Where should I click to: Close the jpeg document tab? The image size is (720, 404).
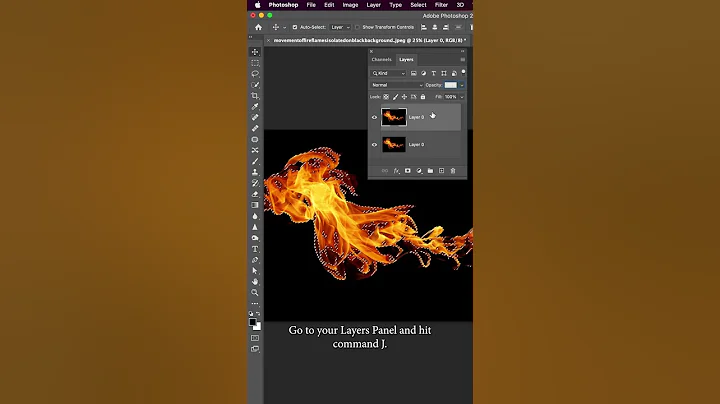(x=269, y=40)
